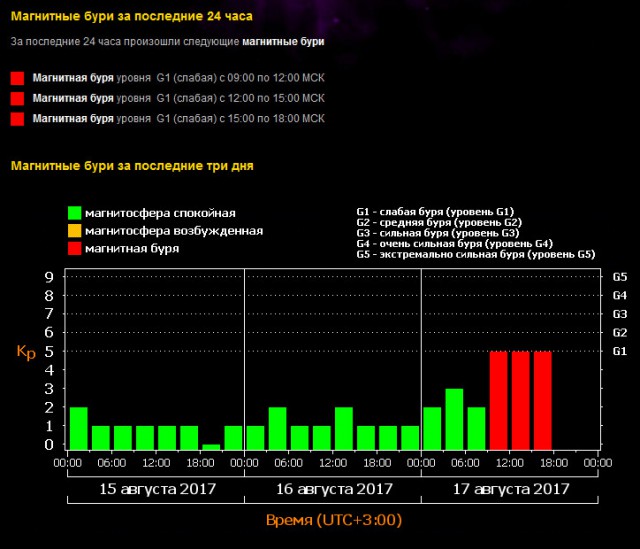Click the red square beside the 09:00–12:00 storm

[x=16, y=78]
